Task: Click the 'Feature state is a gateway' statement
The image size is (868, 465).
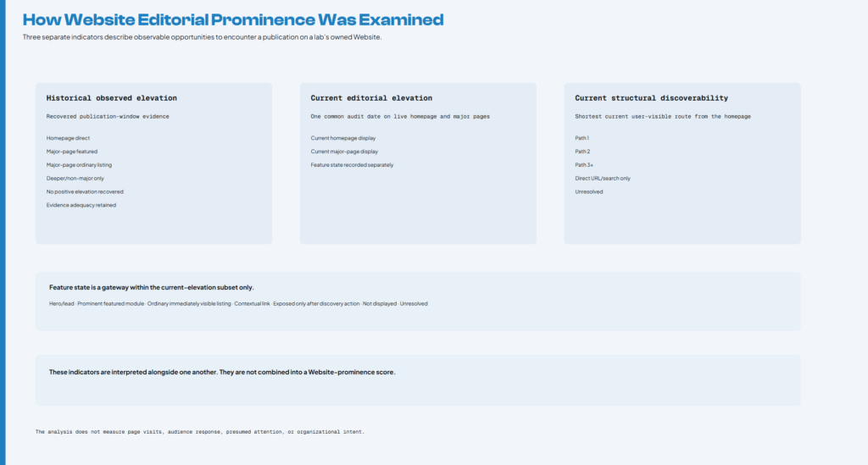Action: tap(152, 287)
